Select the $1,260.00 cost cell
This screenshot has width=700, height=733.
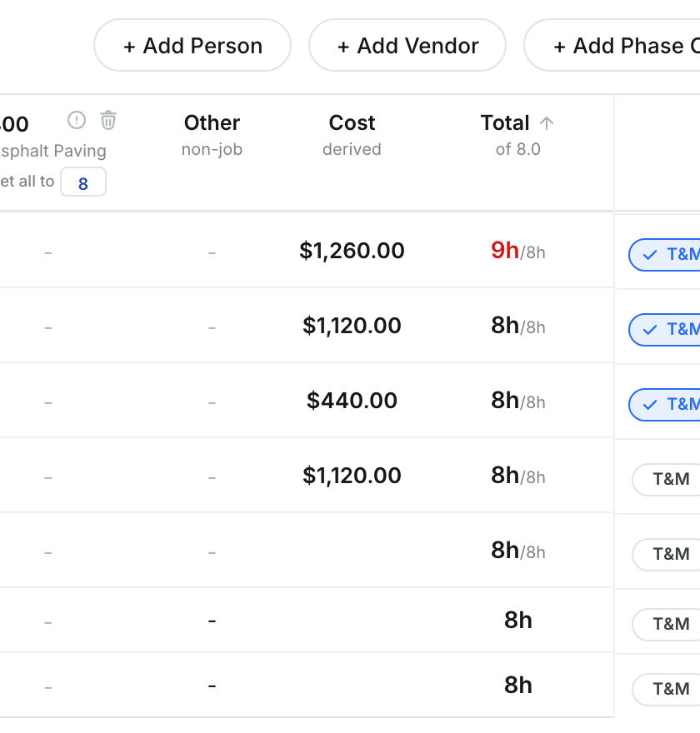pos(352,251)
